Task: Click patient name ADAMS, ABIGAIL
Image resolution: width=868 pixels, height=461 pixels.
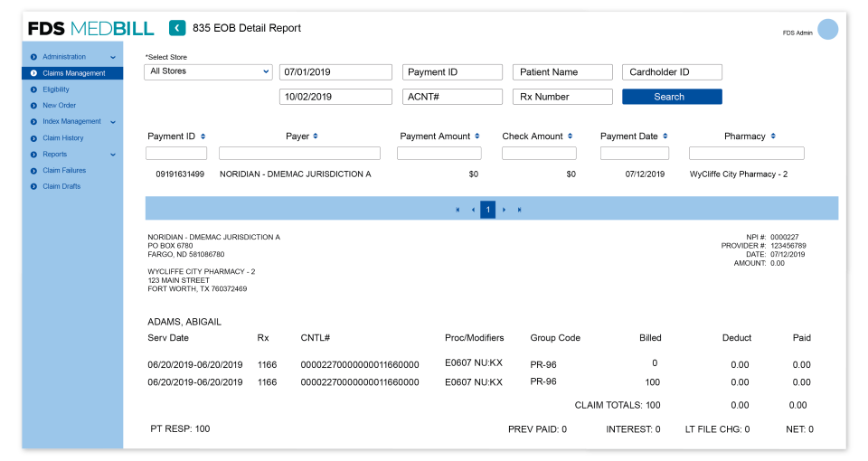Action: coord(184,322)
